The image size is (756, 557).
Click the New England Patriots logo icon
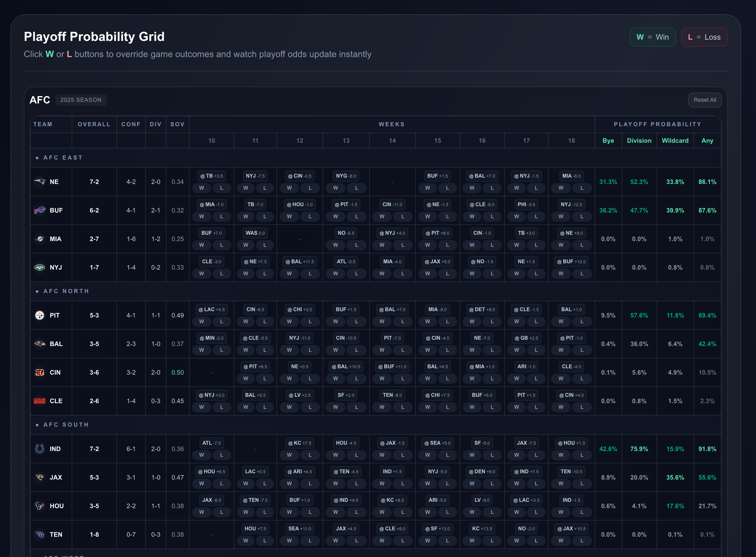39,182
